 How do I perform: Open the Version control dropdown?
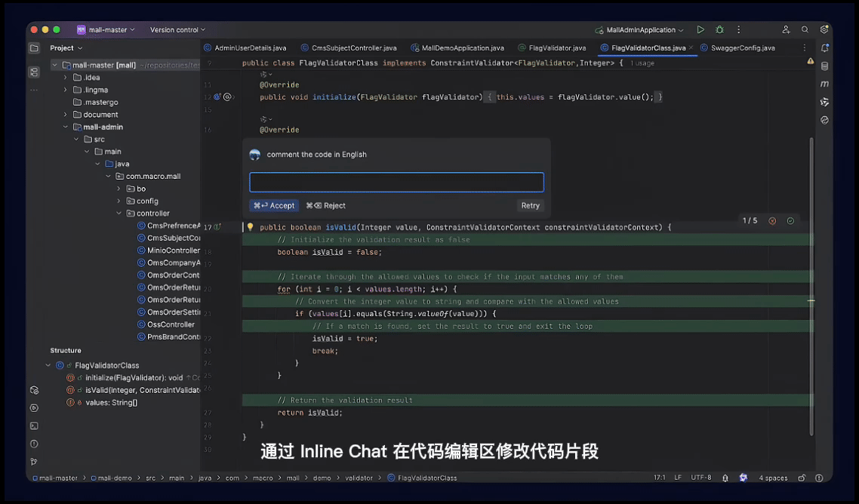[x=177, y=29]
